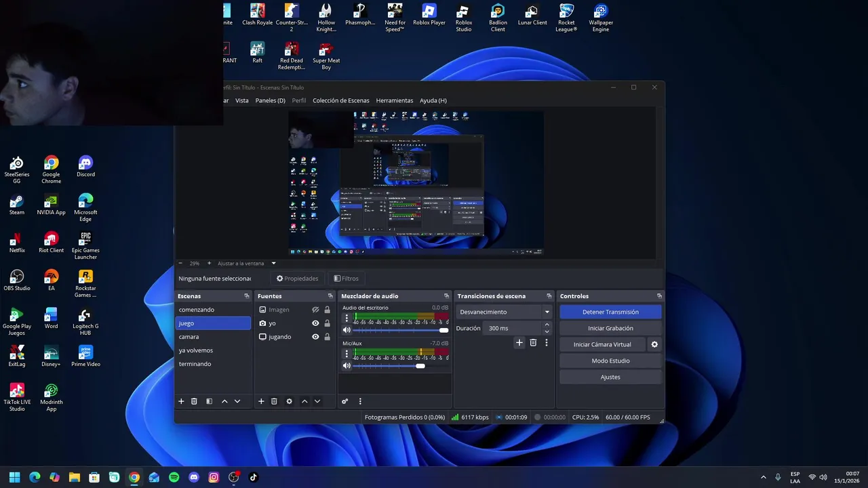This screenshot has height=488, width=868.
Task: Click Detener Transmisión to stop streaming
Action: point(610,312)
